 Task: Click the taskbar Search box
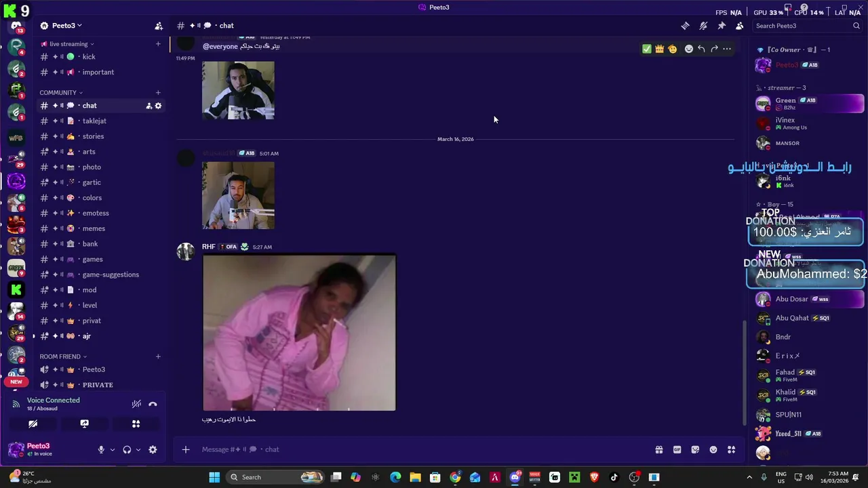tap(275, 477)
